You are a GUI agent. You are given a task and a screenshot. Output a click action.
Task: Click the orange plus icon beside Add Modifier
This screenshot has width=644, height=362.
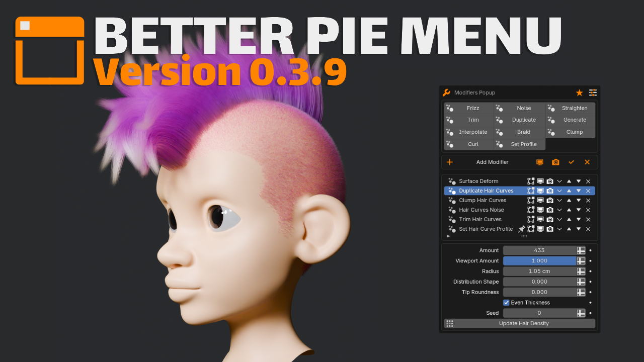[450, 162]
